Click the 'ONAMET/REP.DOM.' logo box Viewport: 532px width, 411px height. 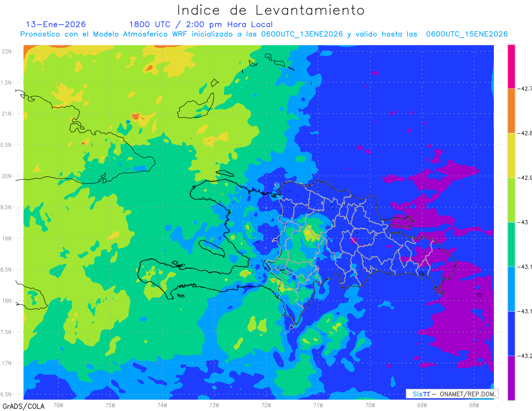[x=452, y=394]
